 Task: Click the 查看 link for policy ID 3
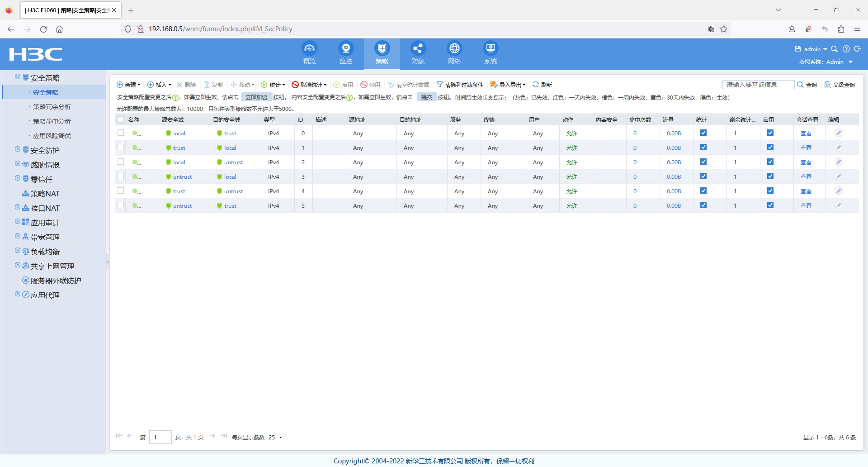click(x=806, y=177)
